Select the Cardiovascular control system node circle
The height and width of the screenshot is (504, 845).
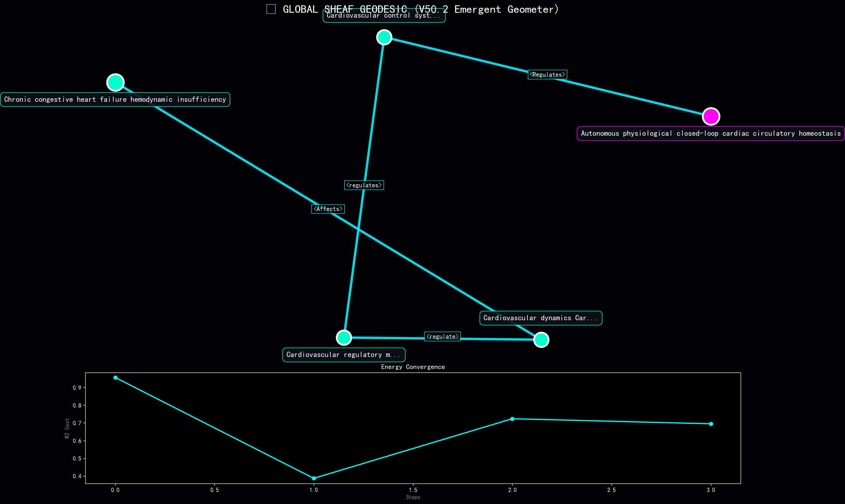tap(384, 37)
